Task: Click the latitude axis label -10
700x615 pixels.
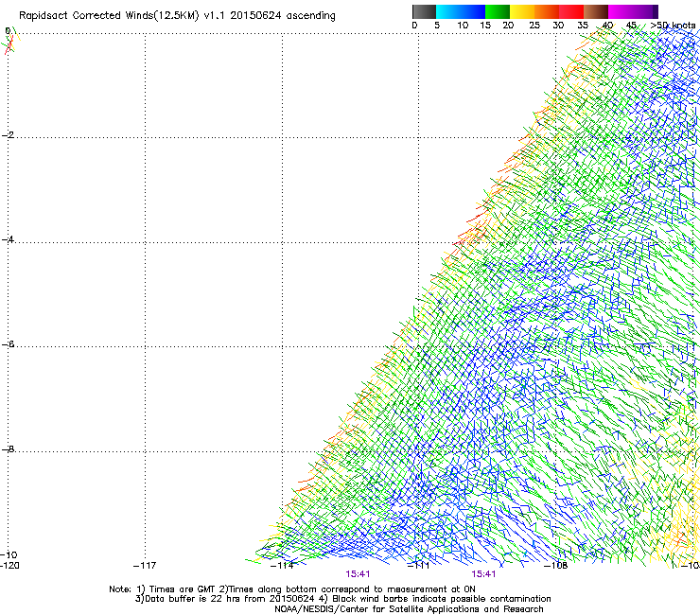Action: pyautogui.click(x=9, y=554)
